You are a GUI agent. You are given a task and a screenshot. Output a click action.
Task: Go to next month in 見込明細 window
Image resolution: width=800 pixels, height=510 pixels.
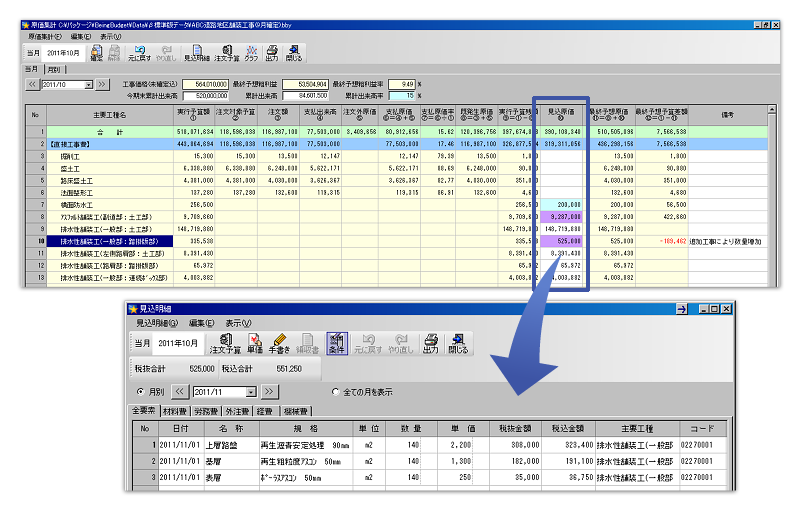click(x=270, y=392)
